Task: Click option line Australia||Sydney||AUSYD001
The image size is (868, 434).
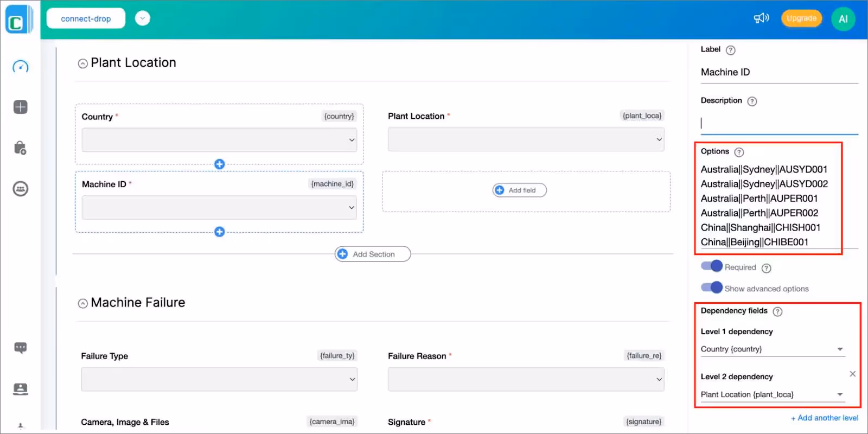Action: pos(764,169)
